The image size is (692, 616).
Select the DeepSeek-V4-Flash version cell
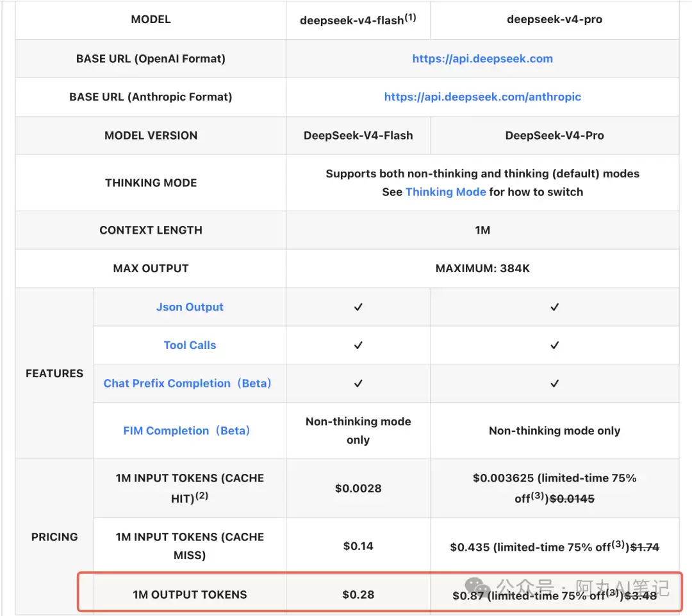(x=358, y=135)
